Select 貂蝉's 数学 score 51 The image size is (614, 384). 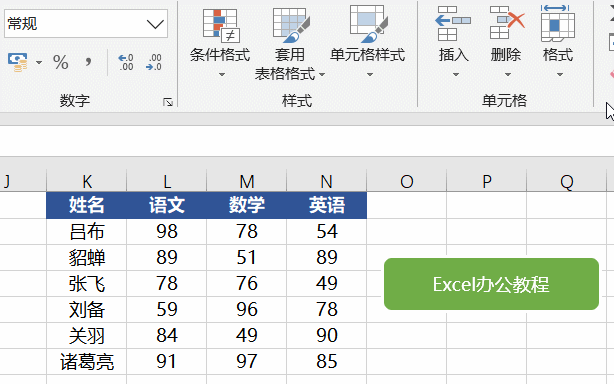(247, 258)
